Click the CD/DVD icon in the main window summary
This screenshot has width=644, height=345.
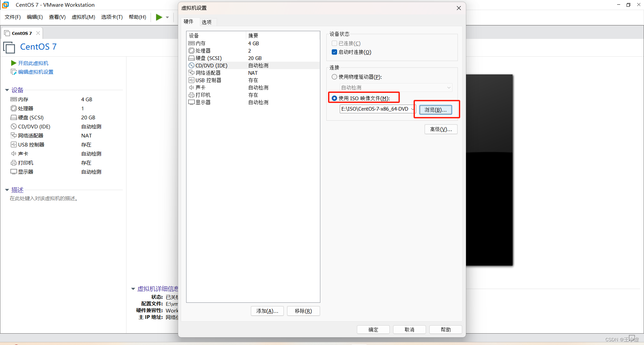coord(14,126)
